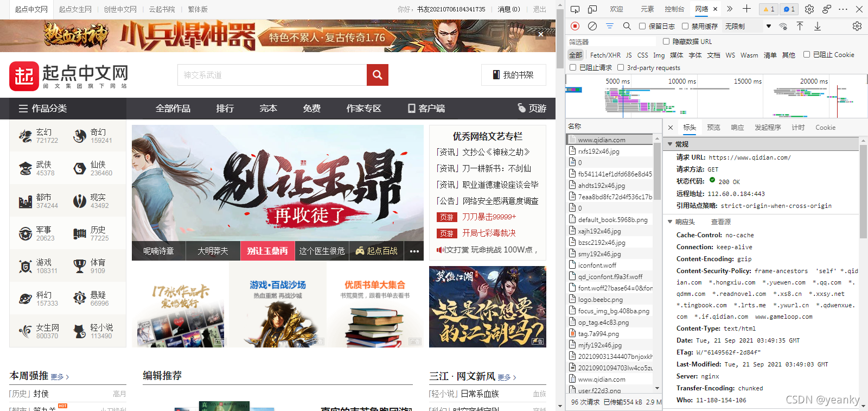Clear the network log with the clear icon
The width and height of the screenshot is (868, 411).
point(592,26)
